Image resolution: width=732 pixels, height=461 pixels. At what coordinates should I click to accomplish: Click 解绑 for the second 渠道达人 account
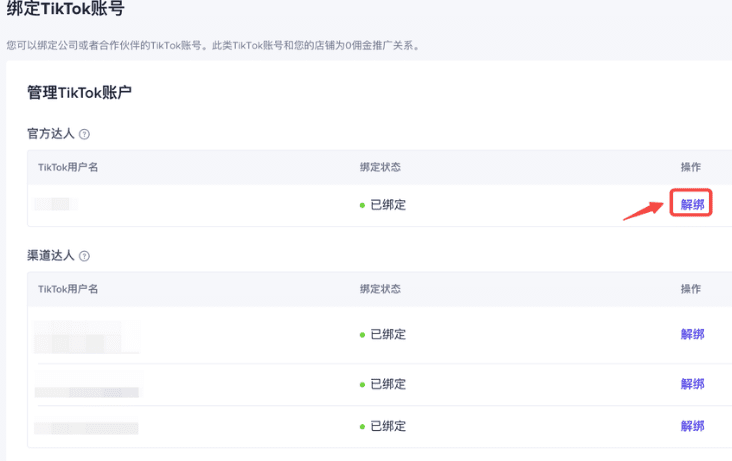click(692, 384)
